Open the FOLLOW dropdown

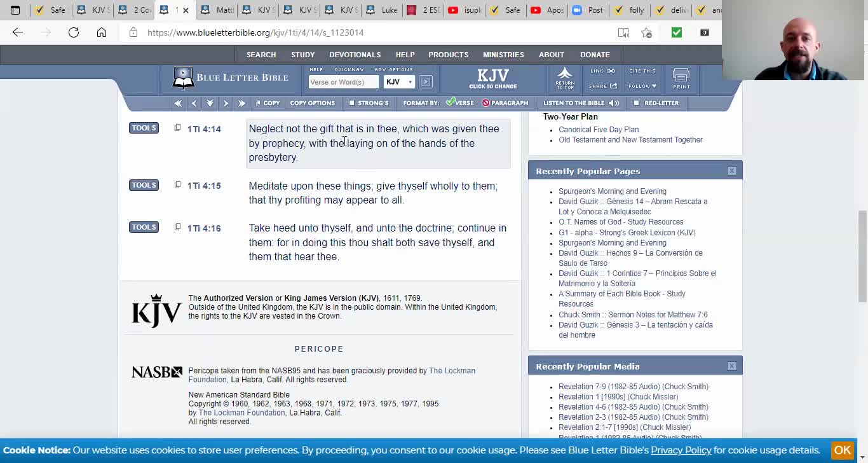[642, 86]
